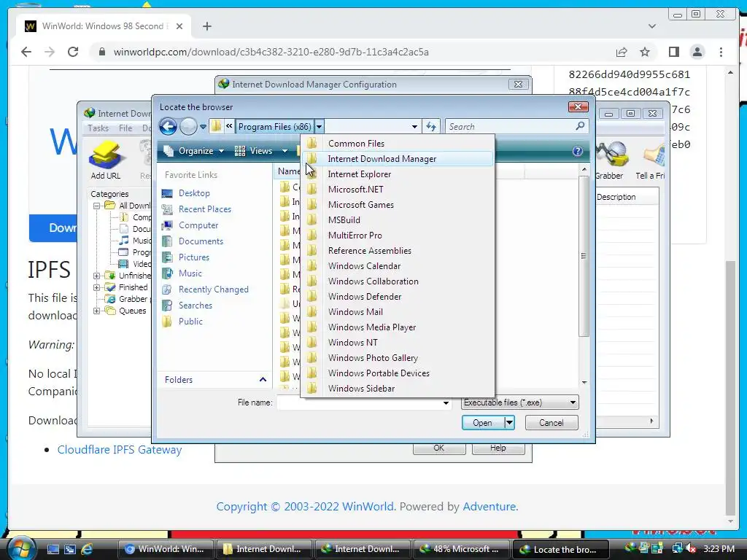This screenshot has width=747, height=560.
Task: Select Windows Media Player folder entry
Action: click(398, 327)
